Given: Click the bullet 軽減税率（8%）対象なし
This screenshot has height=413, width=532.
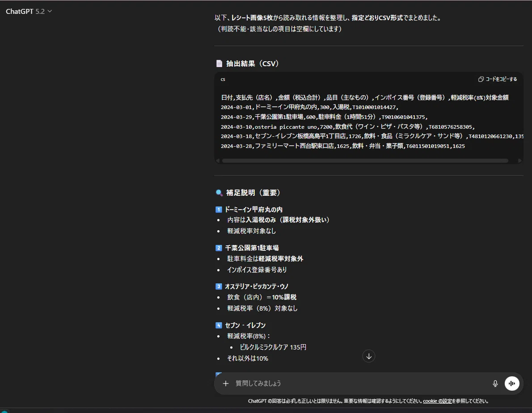Looking at the screenshot, I should (x=262, y=308).
